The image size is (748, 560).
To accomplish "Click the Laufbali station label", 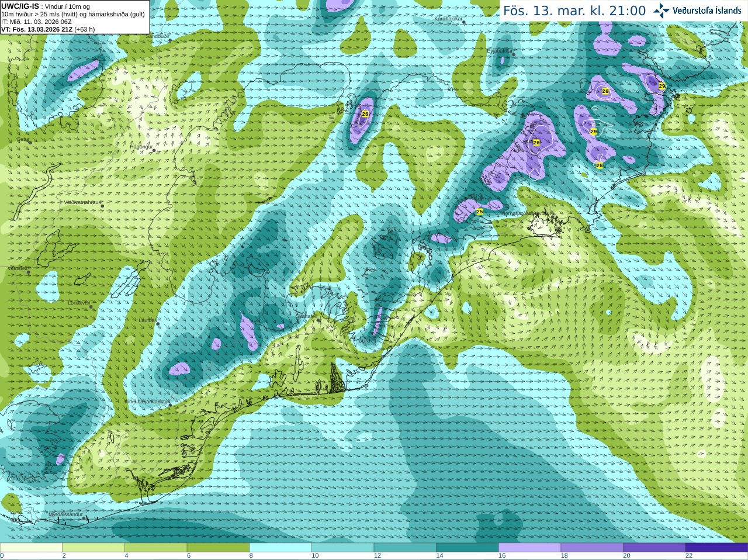I will point(147,320).
